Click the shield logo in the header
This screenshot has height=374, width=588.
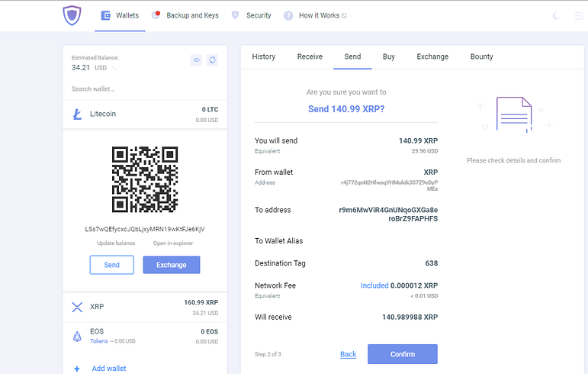point(72,15)
